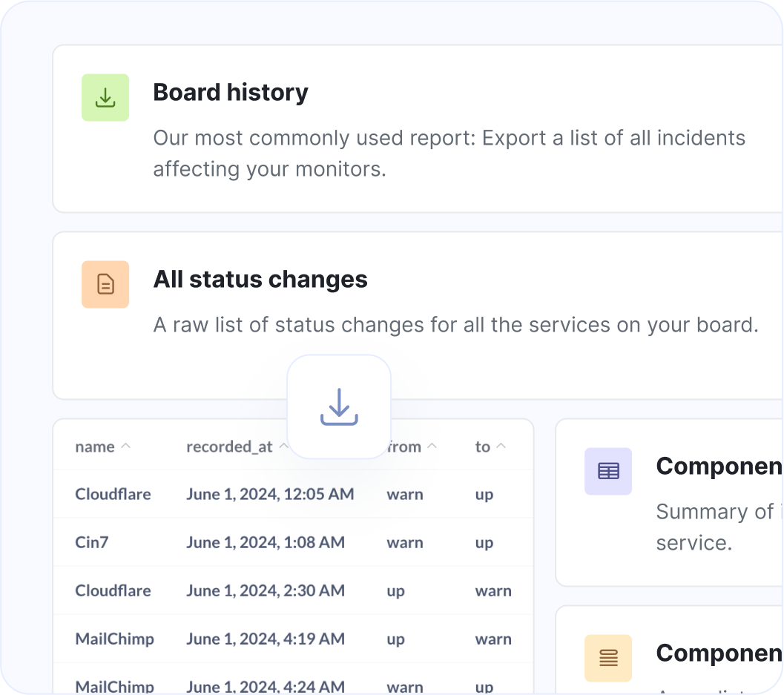Click the up status in the Cin7 row
The width and height of the screenshot is (784, 695).
point(484,542)
